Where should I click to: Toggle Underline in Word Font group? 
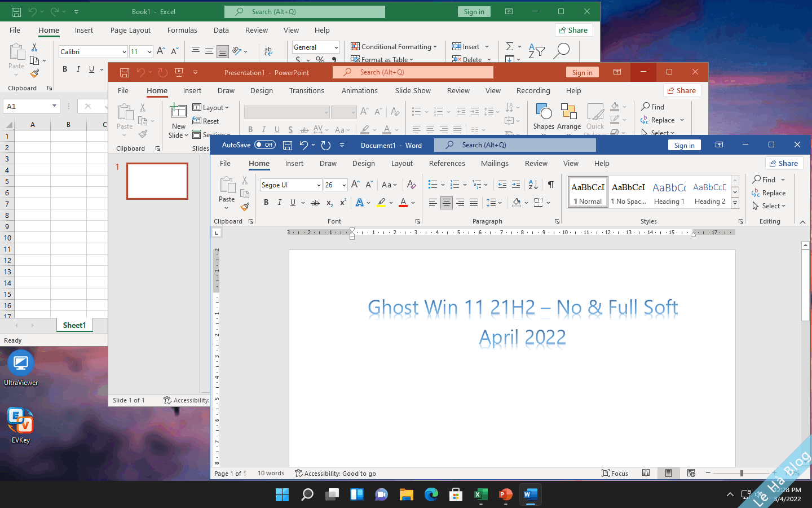click(x=293, y=203)
